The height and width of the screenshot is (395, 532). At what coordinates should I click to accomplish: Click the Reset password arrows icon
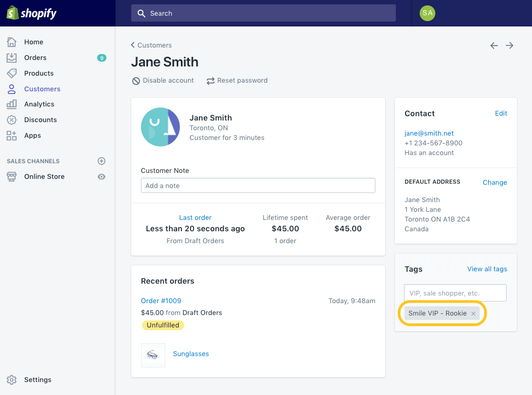tap(211, 81)
